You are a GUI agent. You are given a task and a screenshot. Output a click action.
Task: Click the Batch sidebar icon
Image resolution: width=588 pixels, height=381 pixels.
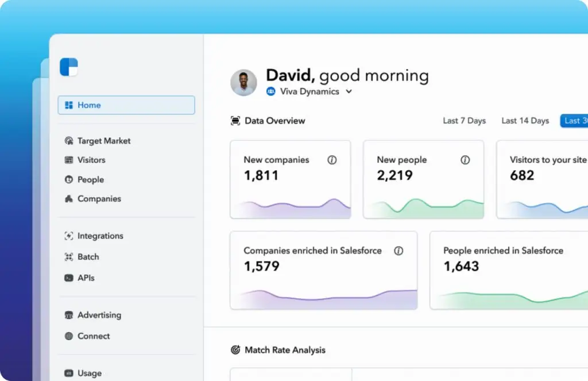point(69,257)
